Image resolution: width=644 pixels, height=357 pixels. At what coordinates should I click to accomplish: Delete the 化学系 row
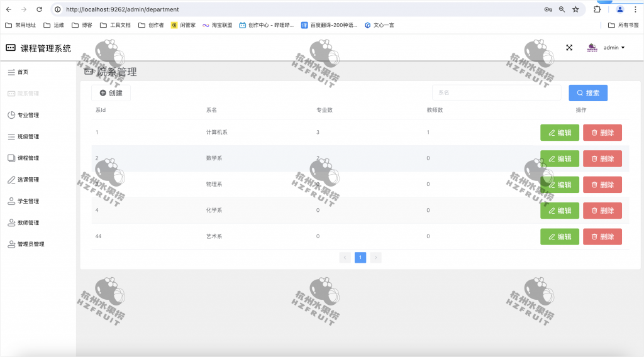click(602, 211)
